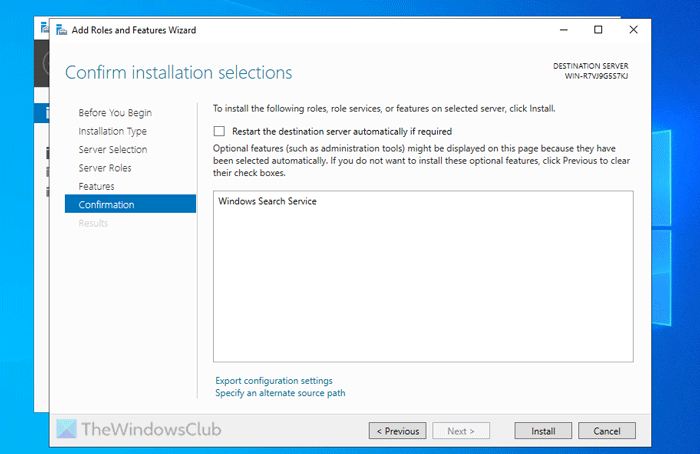700x454 pixels.
Task: Select the Confirmation step
Action: [x=107, y=205]
